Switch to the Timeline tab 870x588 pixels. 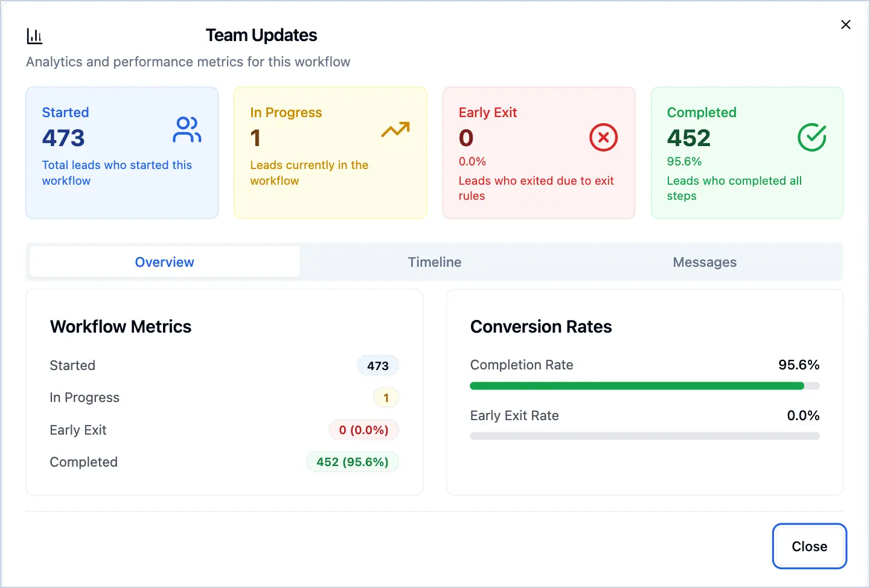click(x=434, y=262)
